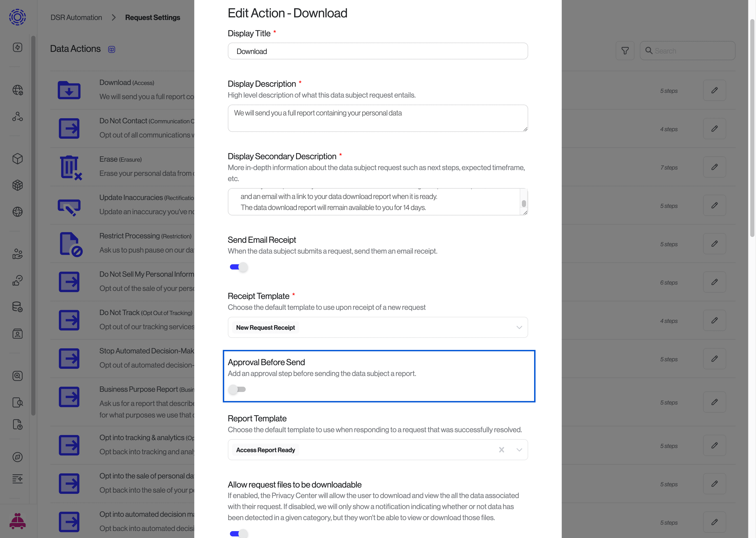Edit the Do Not Track action pencil icon
Screen dimensions: 756x538
(x=714, y=320)
